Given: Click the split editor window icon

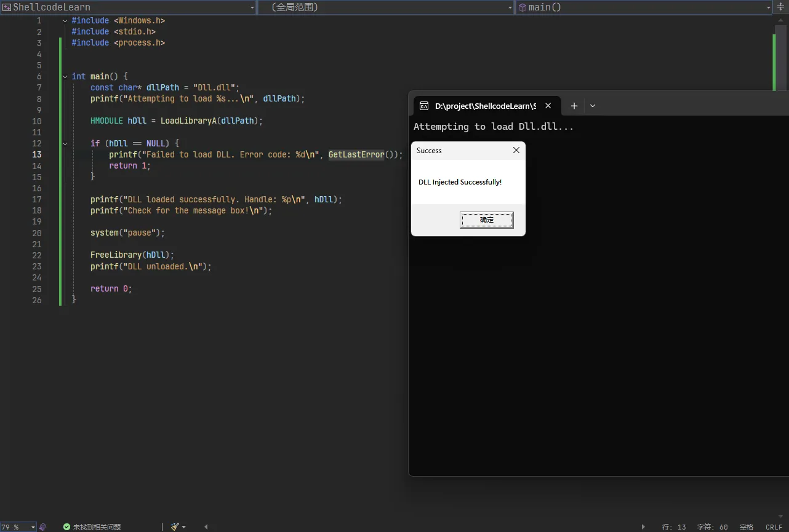Looking at the screenshot, I should [x=780, y=7].
